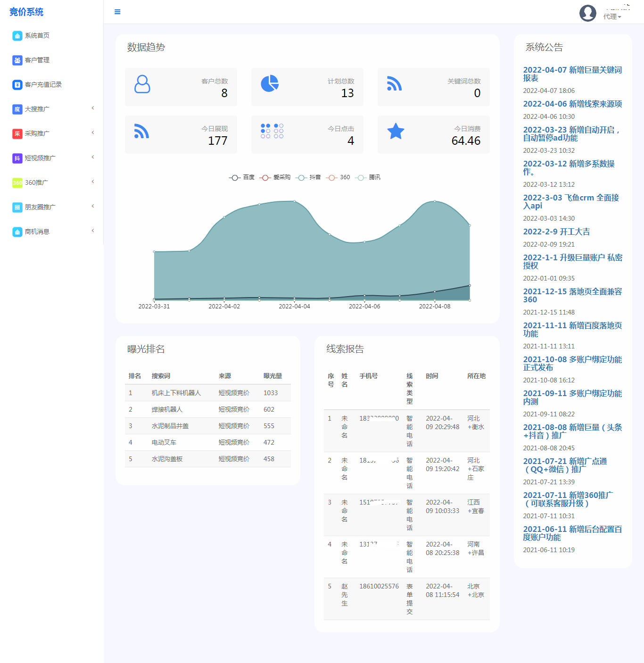Click the 商机消息 sidebar icon
The image size is (644, 663).
(17, 232)
